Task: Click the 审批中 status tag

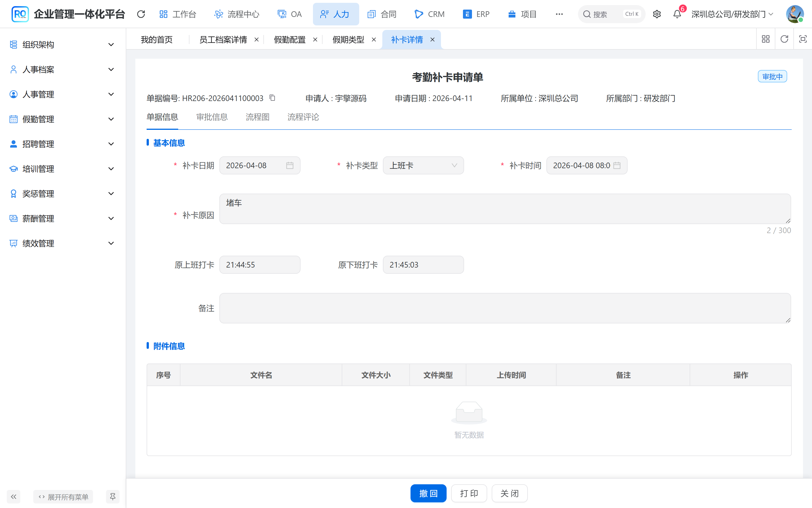Action: point(772,76)
